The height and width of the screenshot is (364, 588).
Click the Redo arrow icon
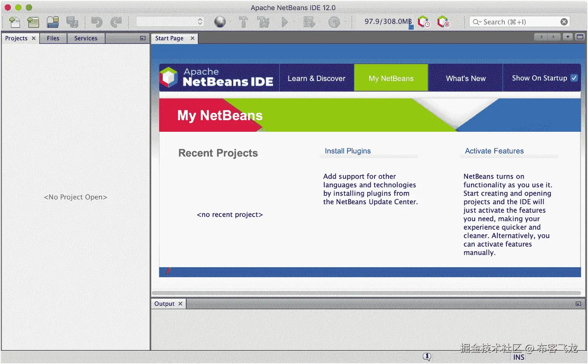point(116,22)
